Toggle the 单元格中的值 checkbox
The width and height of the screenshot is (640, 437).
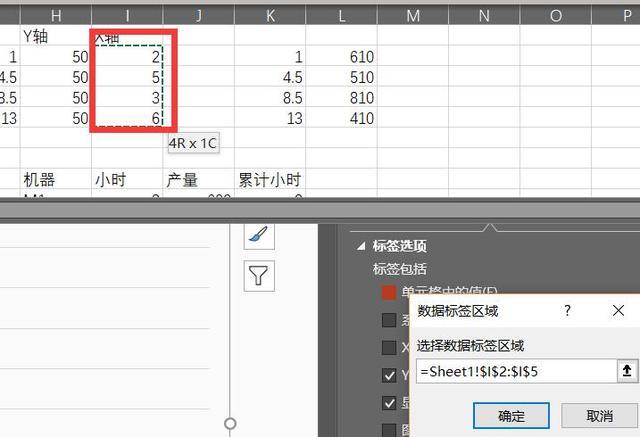coord(389,293)
